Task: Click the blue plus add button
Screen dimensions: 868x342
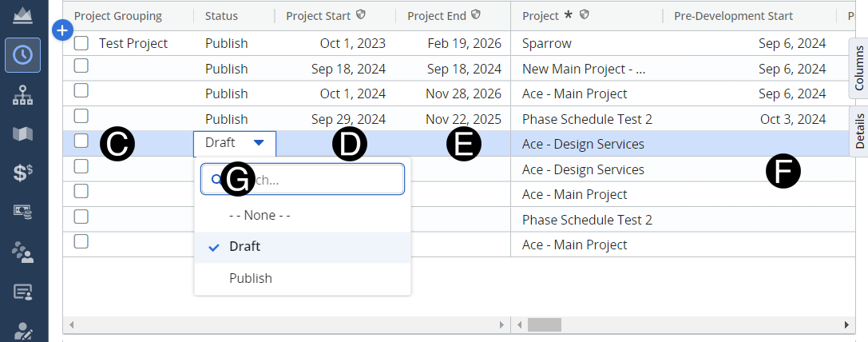Action: 62,30
